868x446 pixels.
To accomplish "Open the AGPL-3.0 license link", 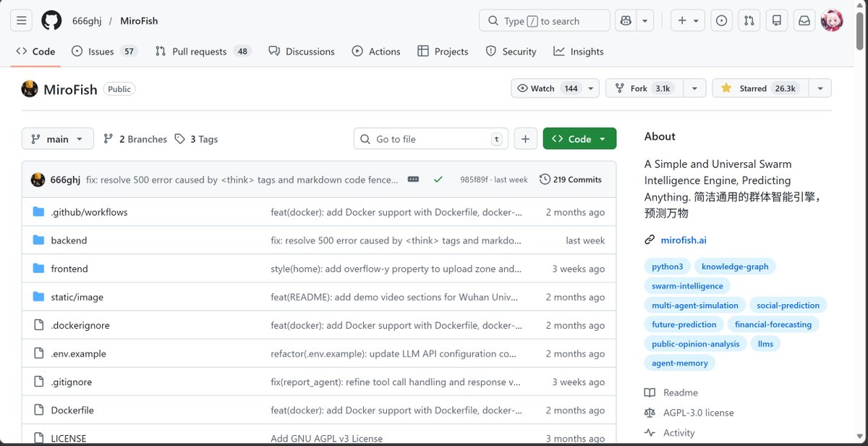I will point(699,413).
